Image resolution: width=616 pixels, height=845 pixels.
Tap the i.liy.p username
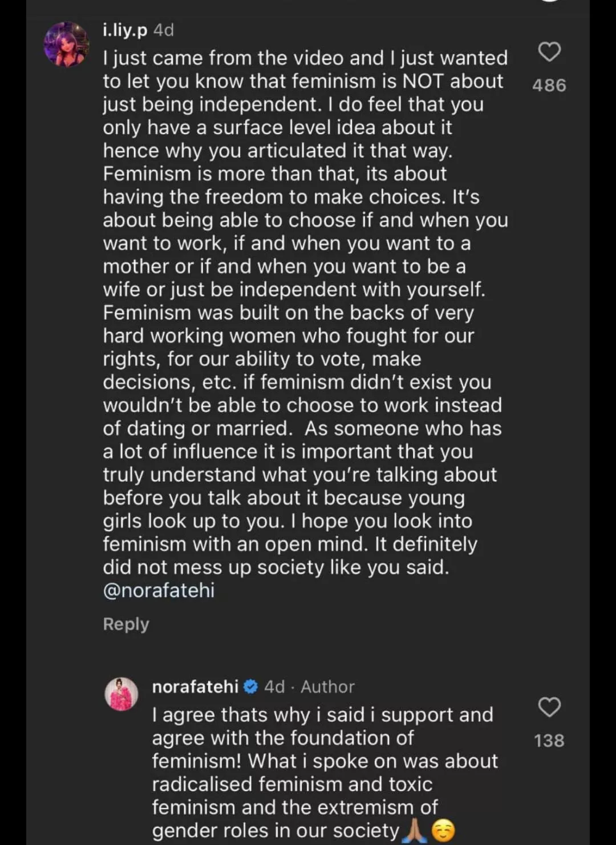pyautogui.click(x=125, y=30)
